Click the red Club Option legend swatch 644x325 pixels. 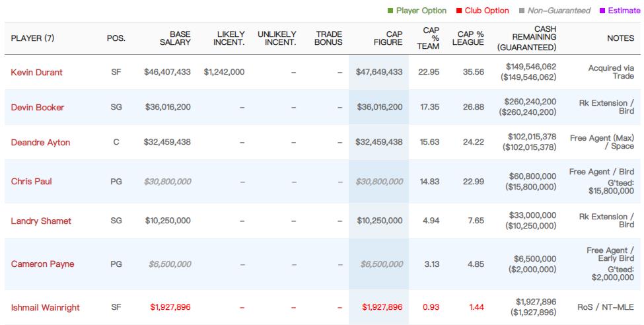pos(459,11)
